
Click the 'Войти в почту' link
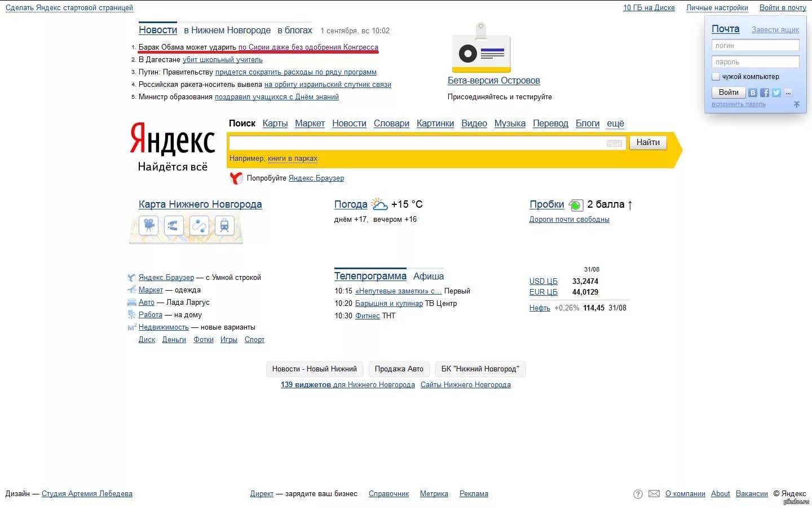pos(783,8)
